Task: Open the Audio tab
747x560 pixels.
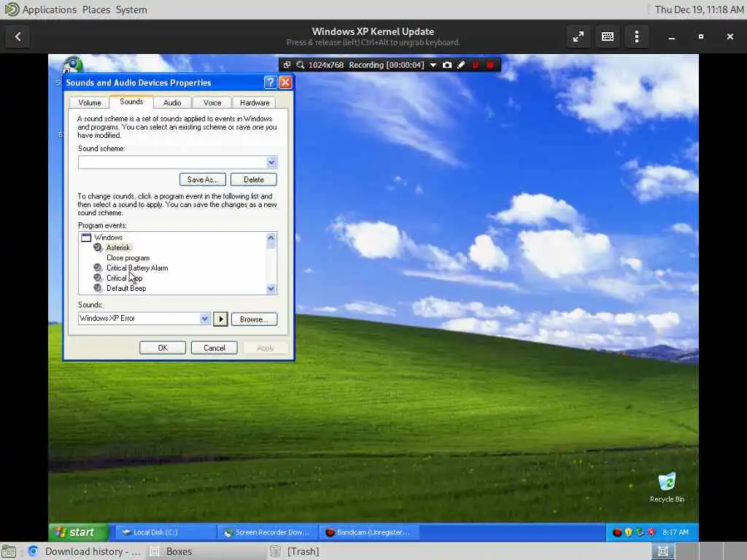Action: pos(172,103)
